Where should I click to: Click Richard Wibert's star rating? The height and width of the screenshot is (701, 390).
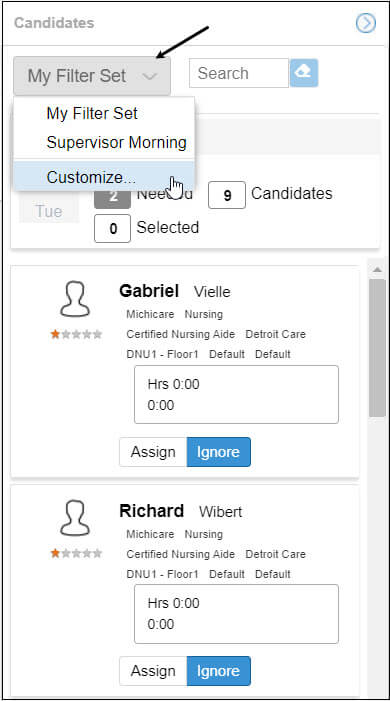76,553
